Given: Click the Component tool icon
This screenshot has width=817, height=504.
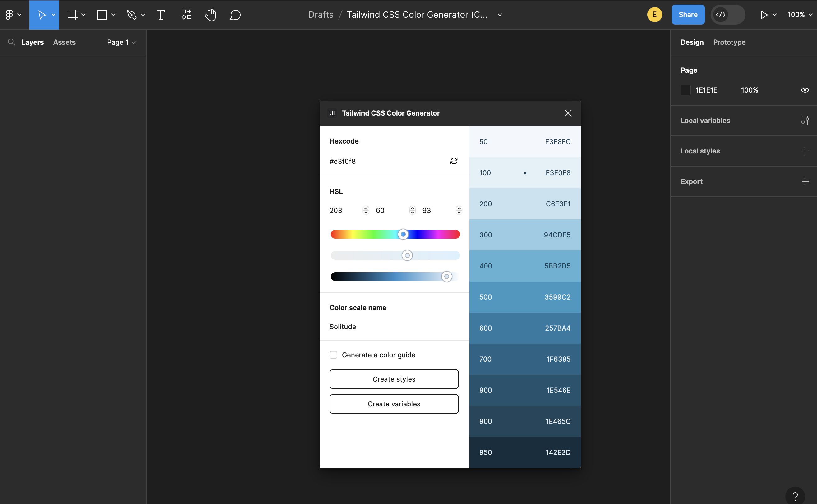Looking at the screenshot, I should click(186, 15).
